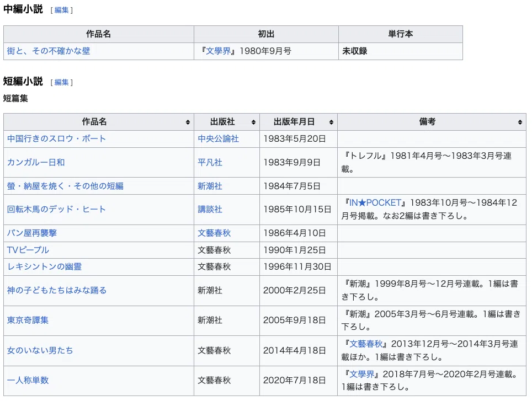Open 街と、その不確かな壁 article

[x=49, y=51]
